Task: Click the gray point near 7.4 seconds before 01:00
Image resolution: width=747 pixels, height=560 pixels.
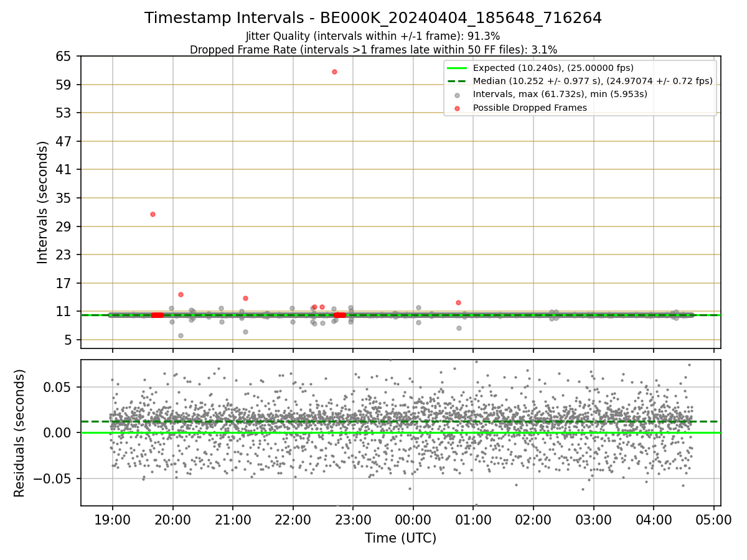Action: [x=459, y=328]
